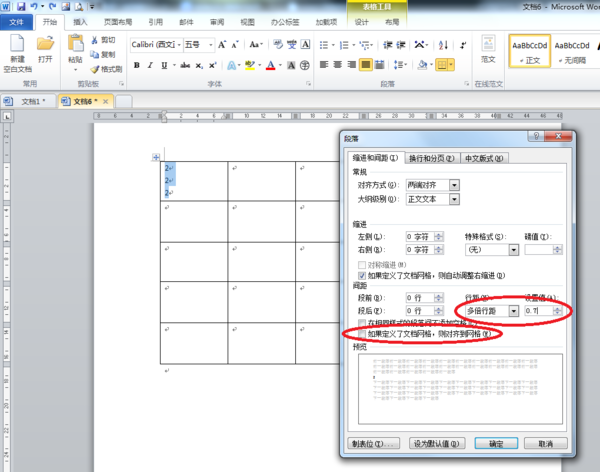600x472 pixels.
Task: Open the outline level dropdown
Action: tap(454, 199)
